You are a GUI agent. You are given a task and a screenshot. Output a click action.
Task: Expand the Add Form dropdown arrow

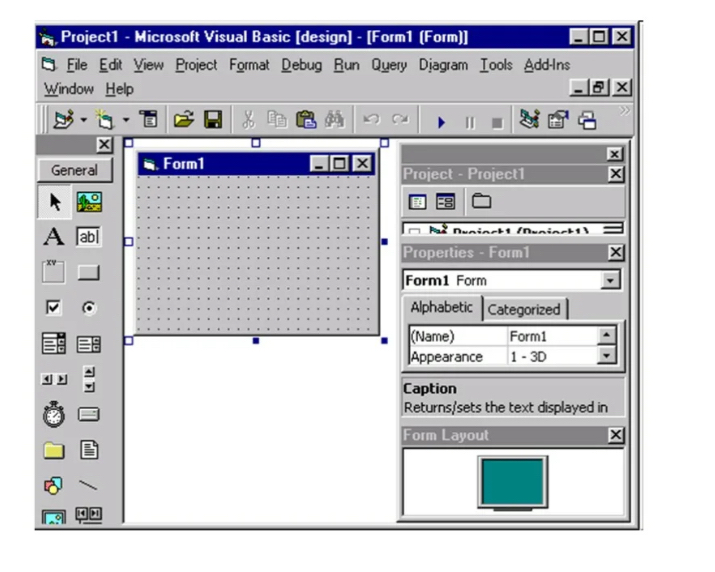tap(126, 120)
